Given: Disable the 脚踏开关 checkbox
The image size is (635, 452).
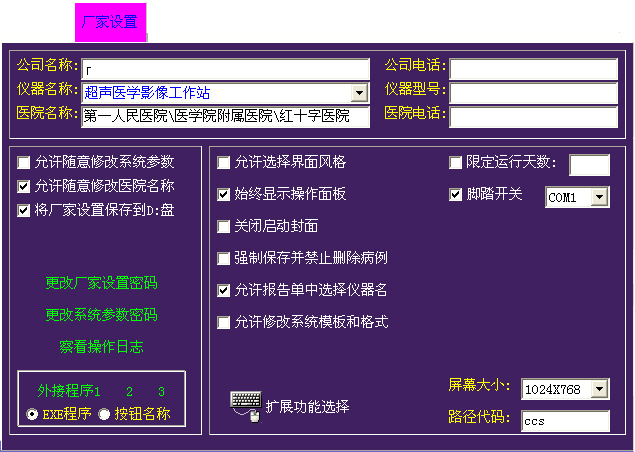Looking at the screenshot, I should click(456, 194).
